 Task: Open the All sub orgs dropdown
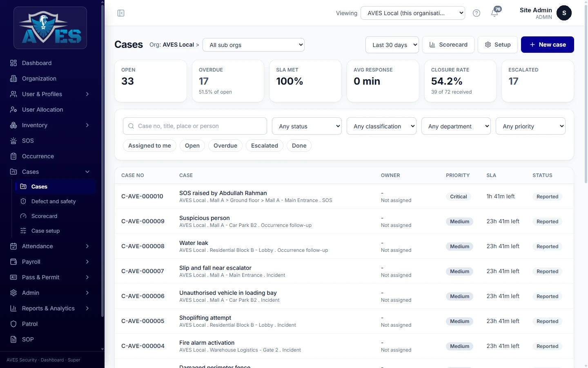pyautogui.click(x=254, y=45)
